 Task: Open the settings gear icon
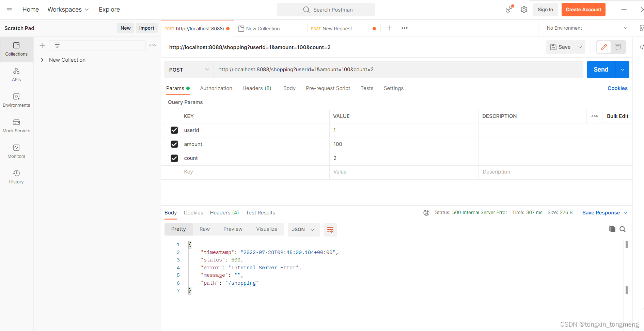click(524, 10)
